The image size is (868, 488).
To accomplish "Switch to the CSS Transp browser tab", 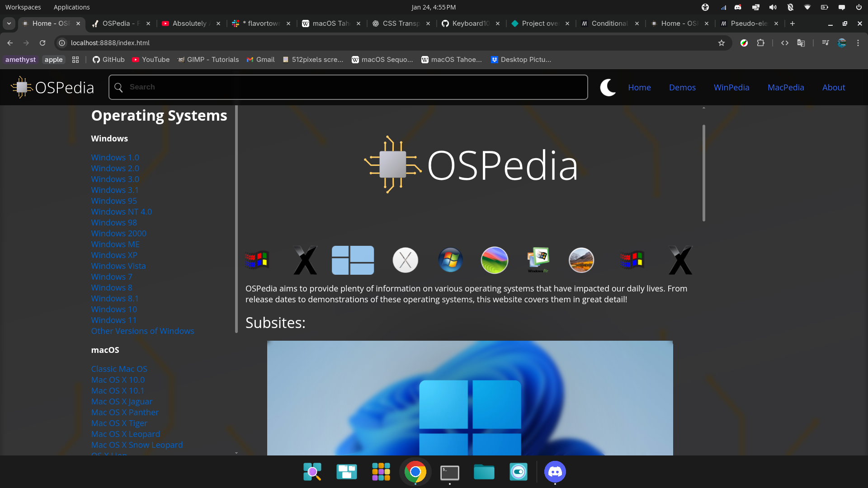I will click(x=400, y=23).
